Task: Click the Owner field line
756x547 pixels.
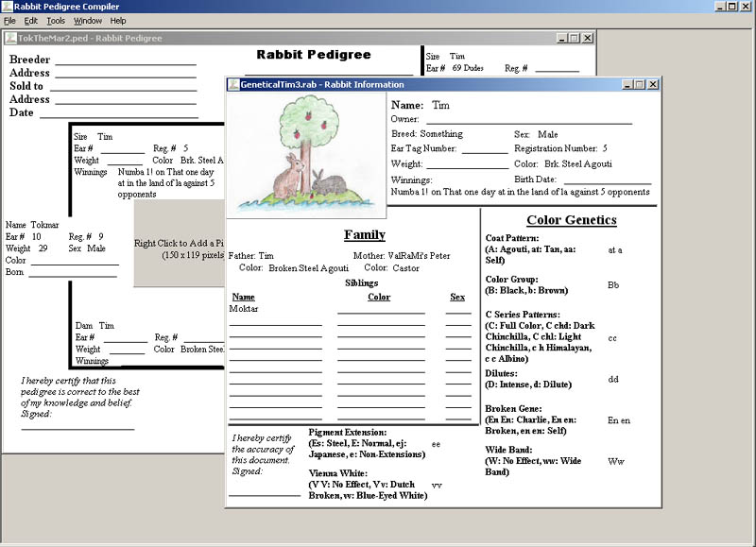Action: [529, 119]
